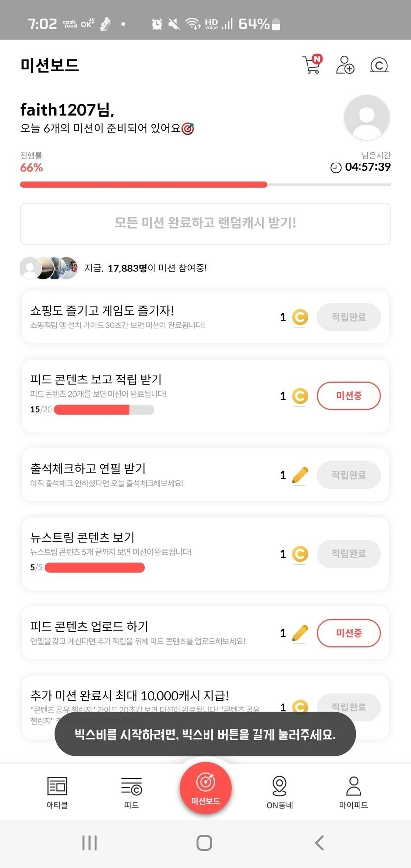Tap 모든 미션 완료하고 랜덤캐시 받기 button
Screen dimensions: 411x868
(205, 223)
